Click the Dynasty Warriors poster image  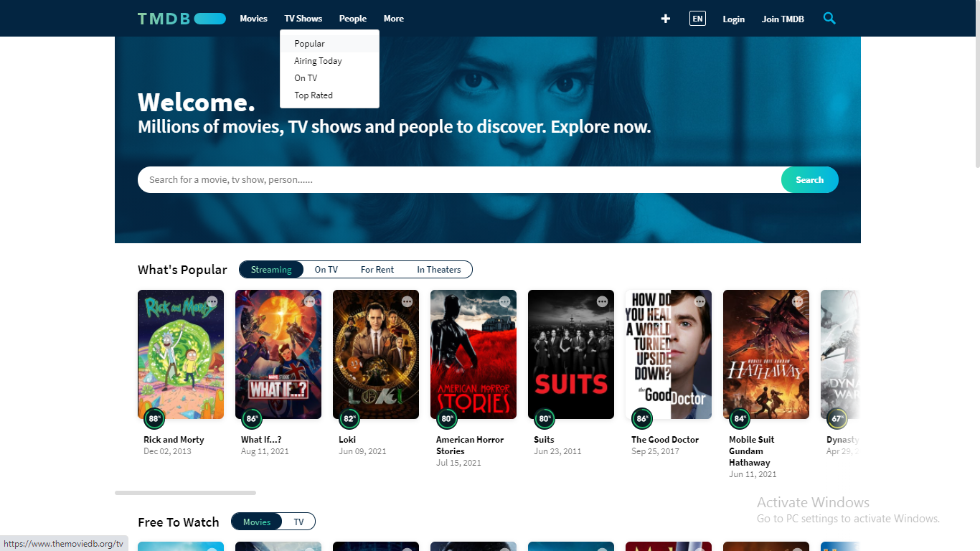(841, 354)
